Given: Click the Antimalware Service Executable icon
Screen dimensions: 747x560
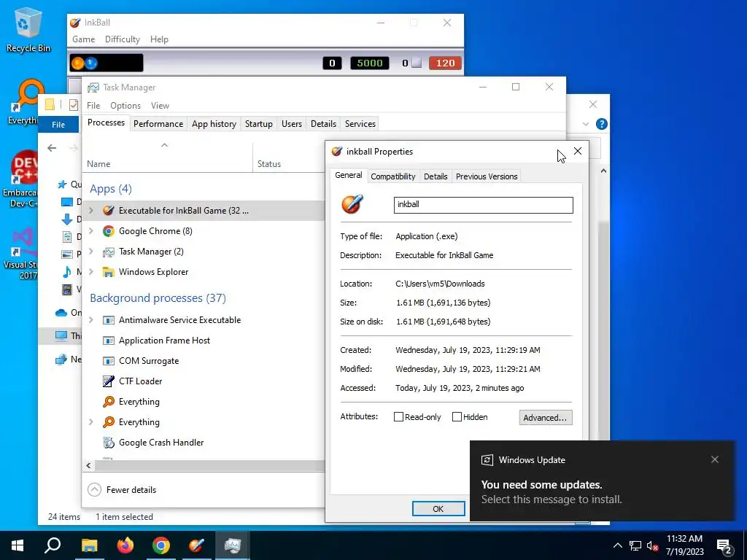Looking at the screenshot, I should click(109, 320).
